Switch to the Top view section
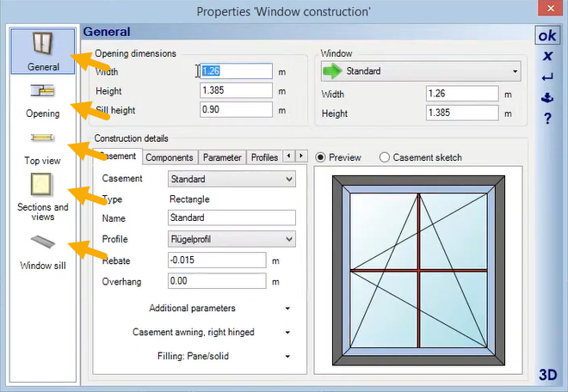 click(x=42, y=146)
